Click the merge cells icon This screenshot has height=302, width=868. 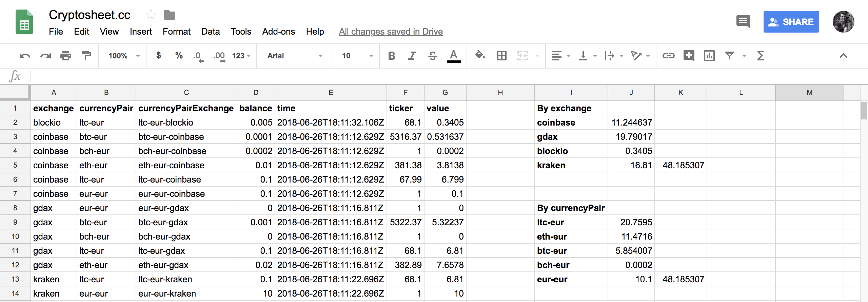522,56
